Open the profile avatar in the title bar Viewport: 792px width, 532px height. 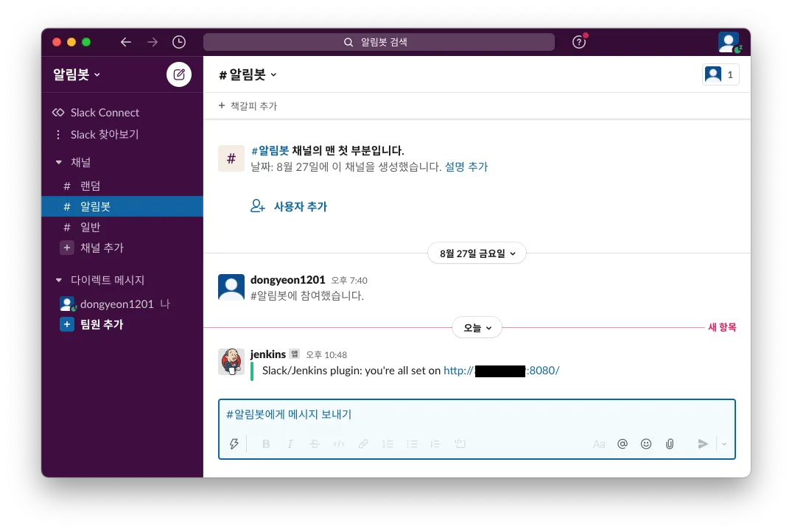(729, 42)
